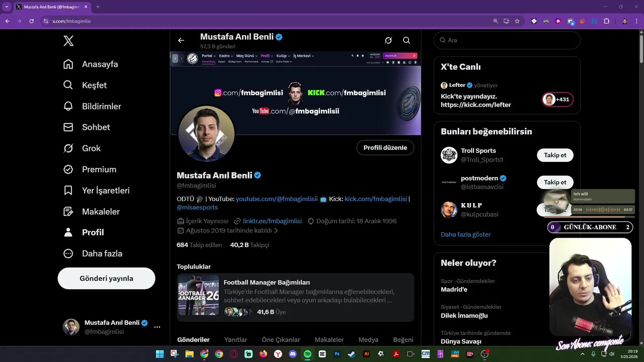
Task: Focus the Ara search field
Action: tap(507, 40)
